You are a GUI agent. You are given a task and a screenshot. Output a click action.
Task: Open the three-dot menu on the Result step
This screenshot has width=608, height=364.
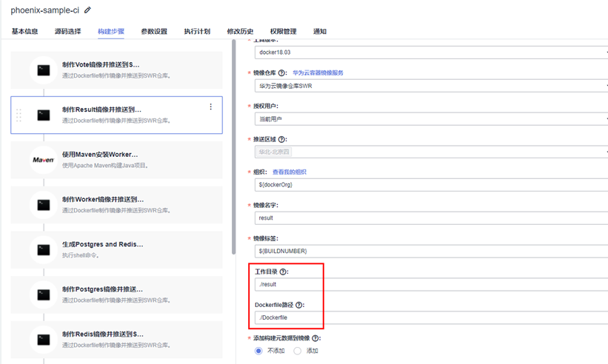point(210,107)
